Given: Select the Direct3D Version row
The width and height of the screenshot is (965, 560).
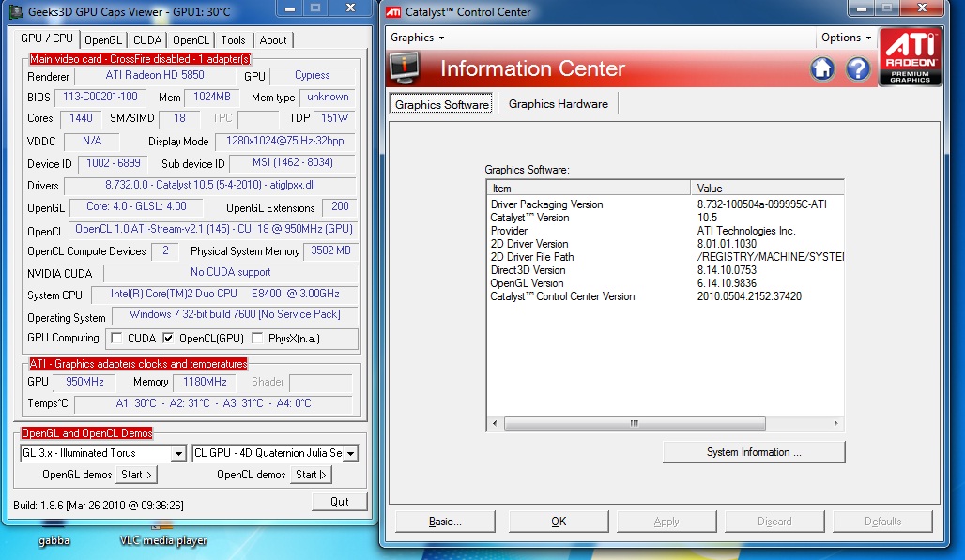Looking at the screenshot, I should pyautogui.click(x=666, y=270).
